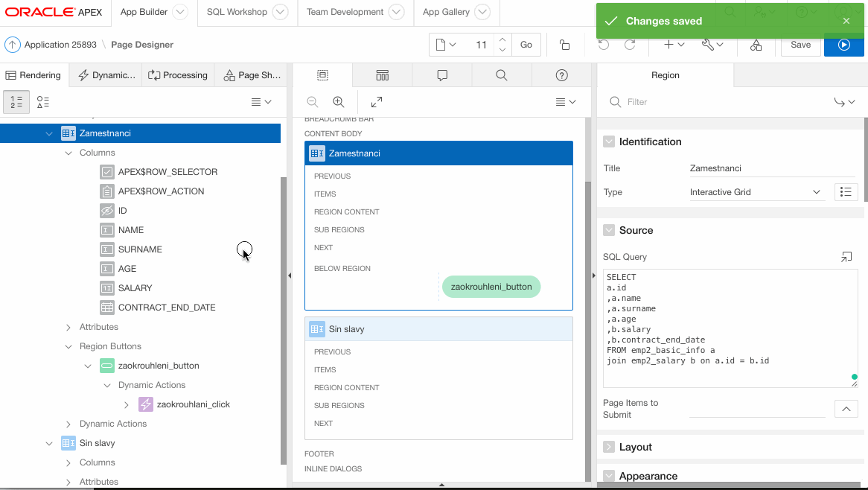Toggle group by component type view
Image resolution: width=868 pixels, height=490 pixels.
tap(43, 102)
